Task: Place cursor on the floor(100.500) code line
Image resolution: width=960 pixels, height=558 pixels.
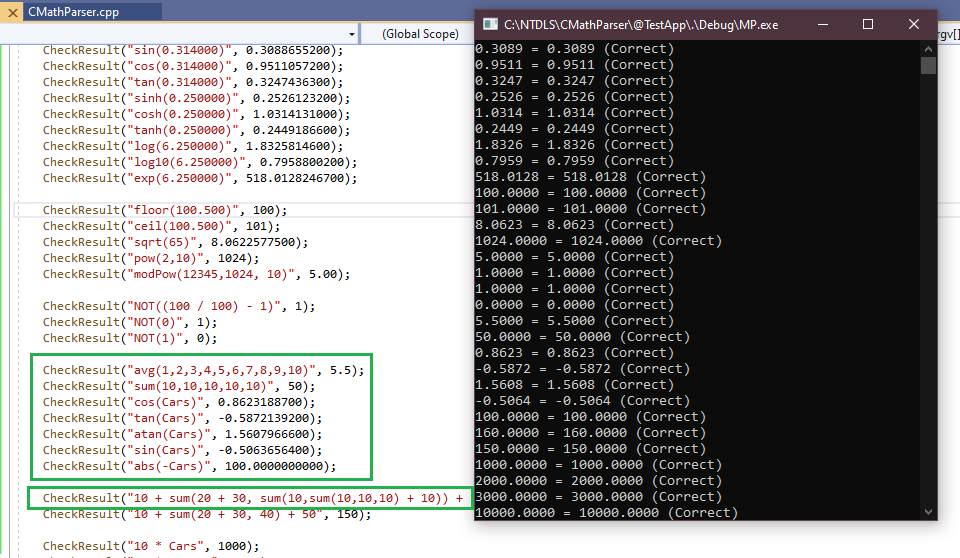Action: coord(165,210)
